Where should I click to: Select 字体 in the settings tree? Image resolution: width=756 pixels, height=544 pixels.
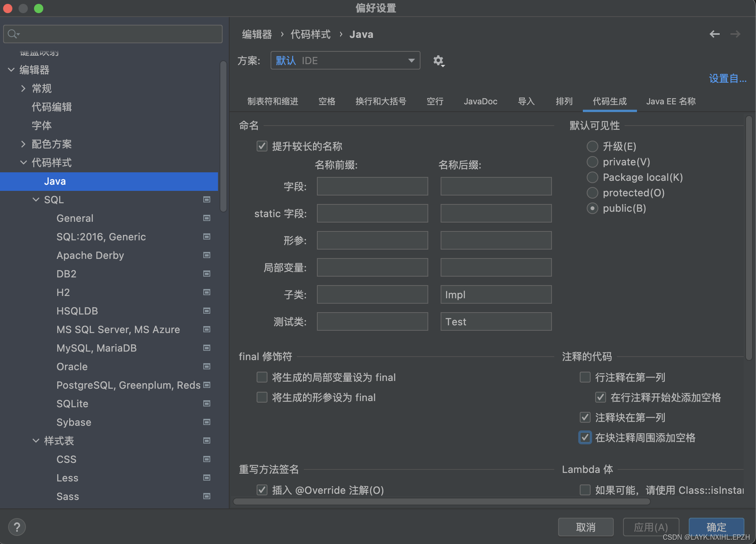tap(42, 126)
